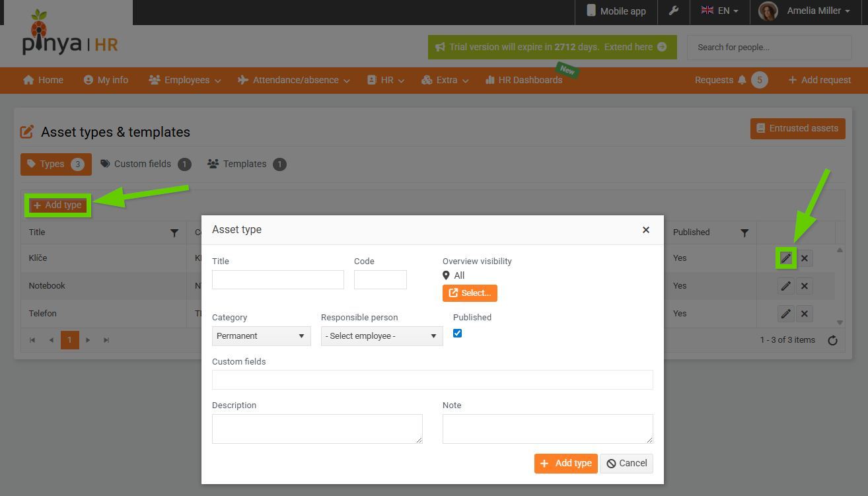Screen dimensions: 868x496
Task: Edit the Klíče asset type
Action: click(785, 258)
